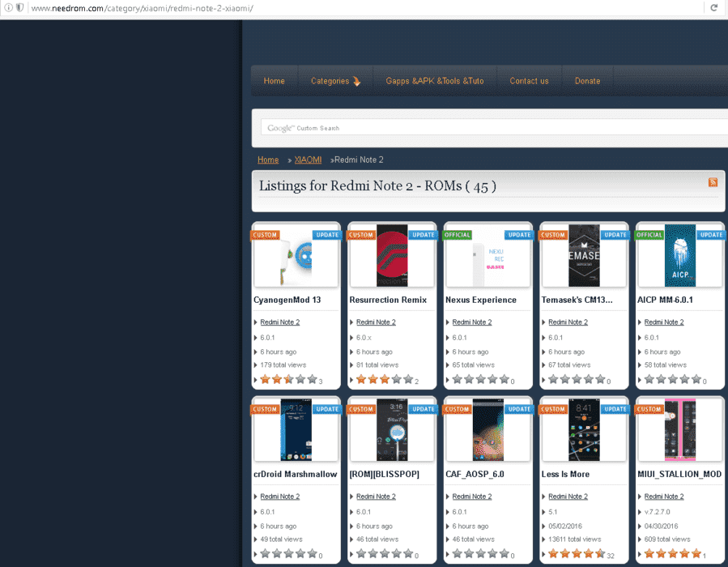Viewport: 728px width, 567px height.
Task: Expand the Categories menu
Action: (x=335, y=81)
